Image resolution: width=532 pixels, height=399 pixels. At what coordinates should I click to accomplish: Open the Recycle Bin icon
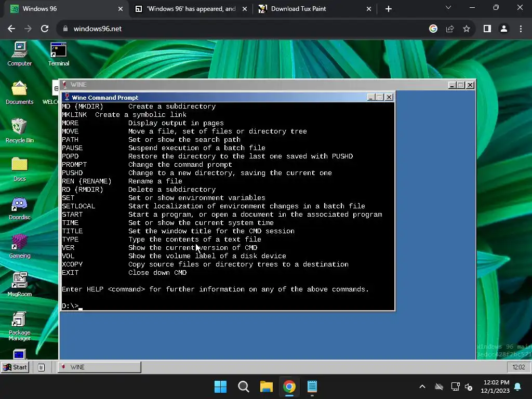point(19,130)
